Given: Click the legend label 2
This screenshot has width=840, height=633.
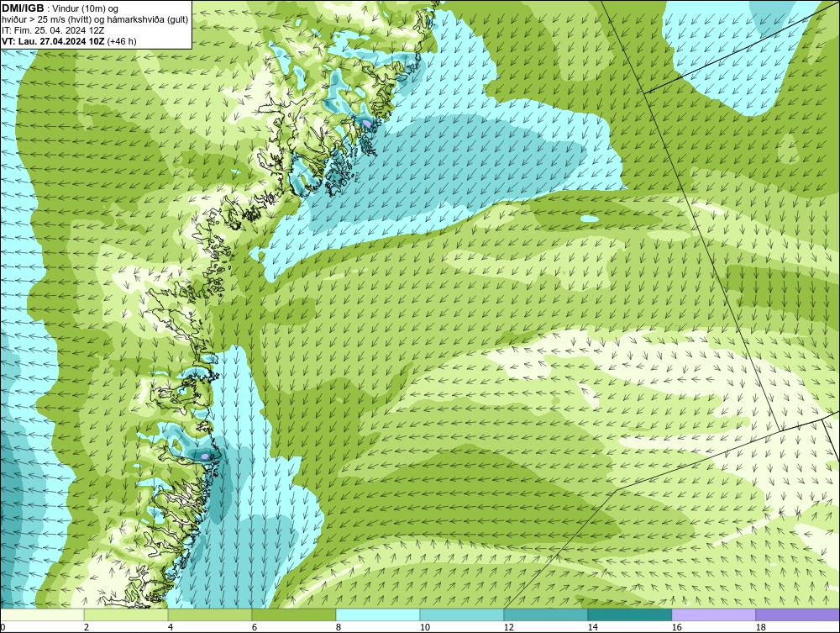Looking at the screenshot, I should click(87, 627).
